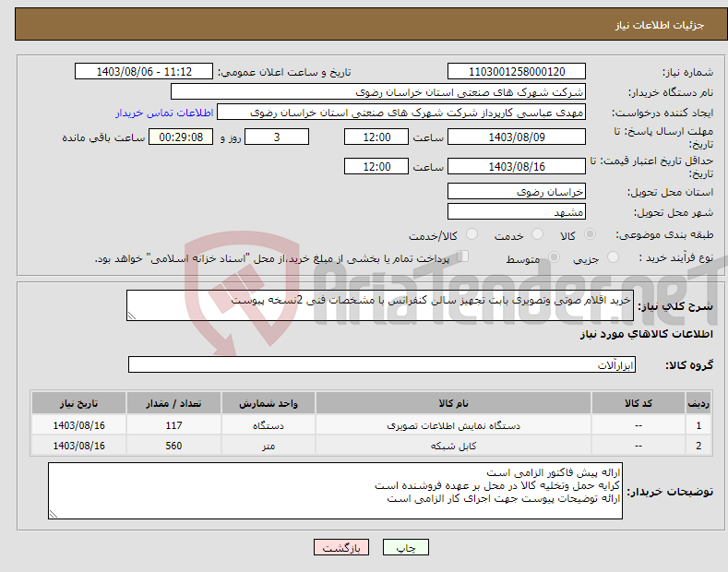This screenshot has width=728, height=572.
Task: Click the گروه کالا field ابزارآلات
Action: pyautogui.click(x=382, y=365)
